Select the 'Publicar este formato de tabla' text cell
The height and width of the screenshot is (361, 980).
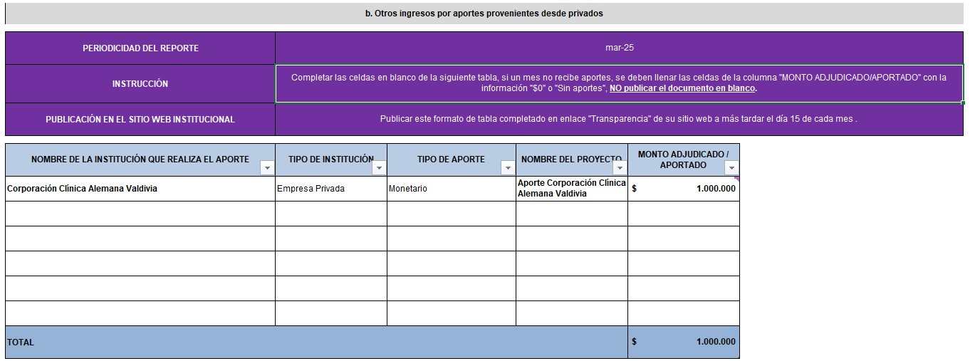619,120
